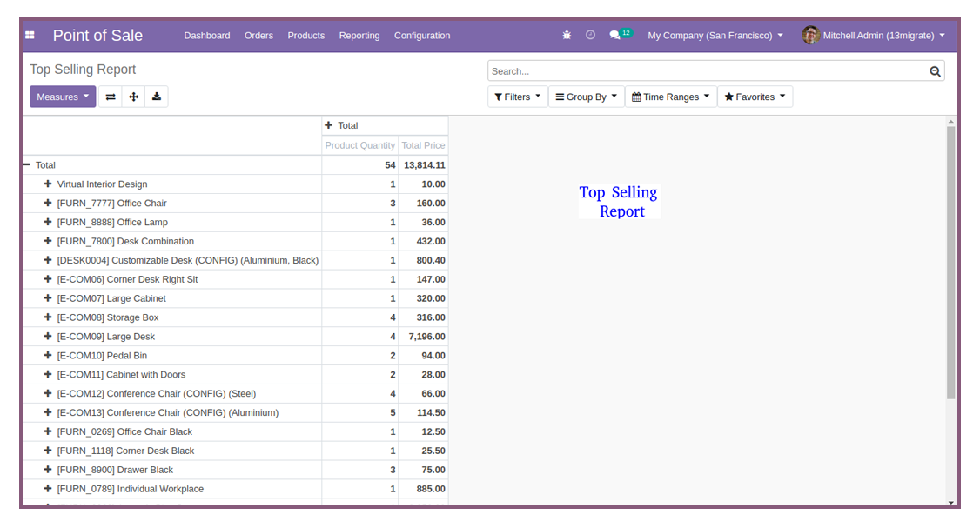Expand [E-COM09] Large Desk row
Viewport: 980px width, 528px height.
pyautogui.click(x=48, y=337)
